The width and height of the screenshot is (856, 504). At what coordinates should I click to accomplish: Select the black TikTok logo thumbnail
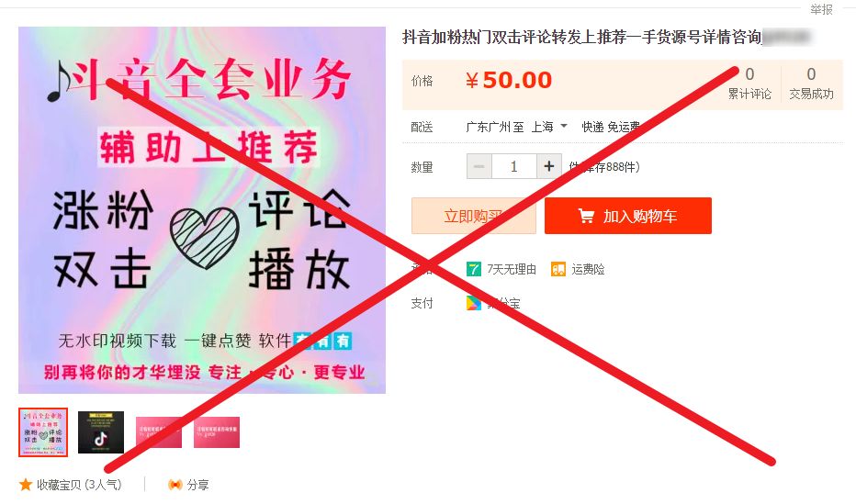point(101,432)
